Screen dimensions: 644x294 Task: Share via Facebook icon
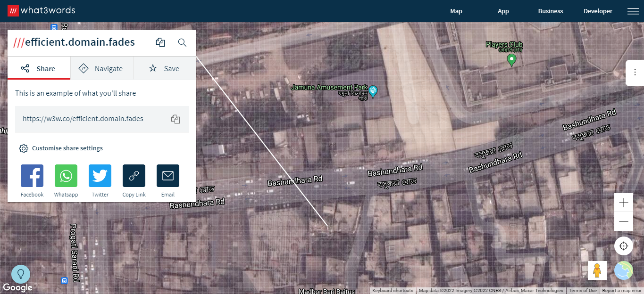(32, 176)
